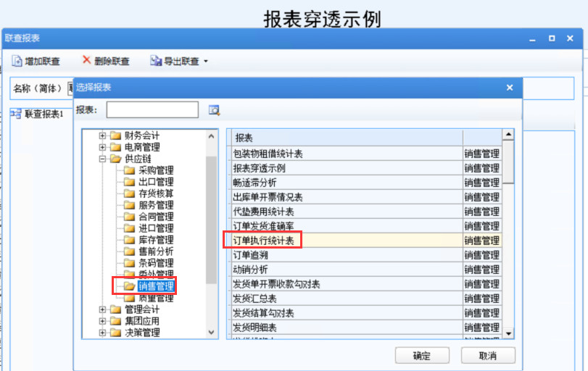Screen dimensions: 588x371
Task: Select the 代垫费用统计表 report row
Action: [347, 212]
